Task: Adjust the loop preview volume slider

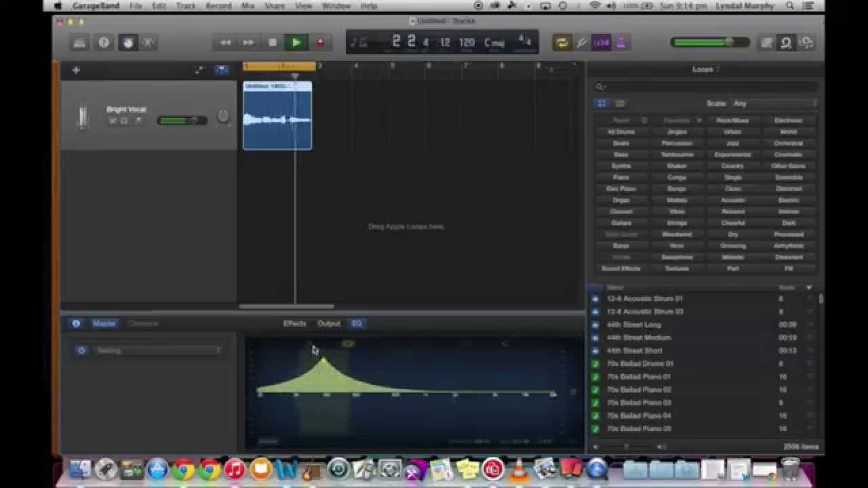Action: [628, 447]
